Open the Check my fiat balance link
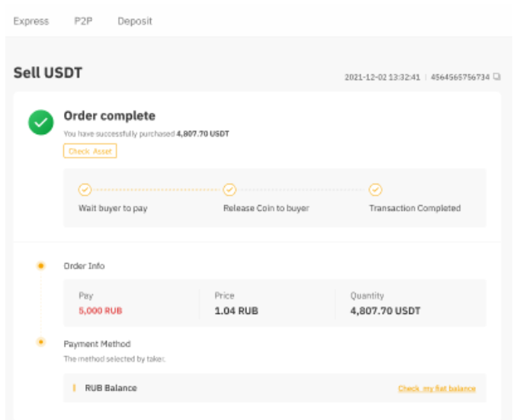The height and width of the screenshot is (420, 513). (x=436, y=389)
